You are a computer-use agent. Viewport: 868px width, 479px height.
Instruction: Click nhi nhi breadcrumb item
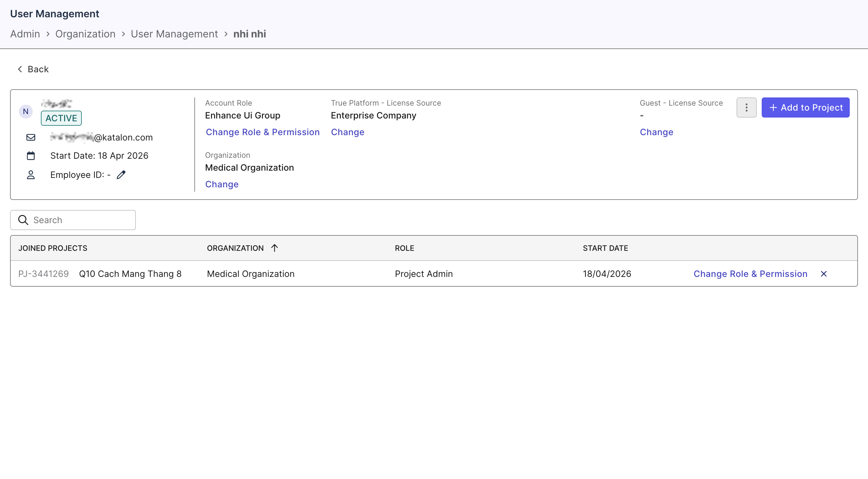click(250, 34)
